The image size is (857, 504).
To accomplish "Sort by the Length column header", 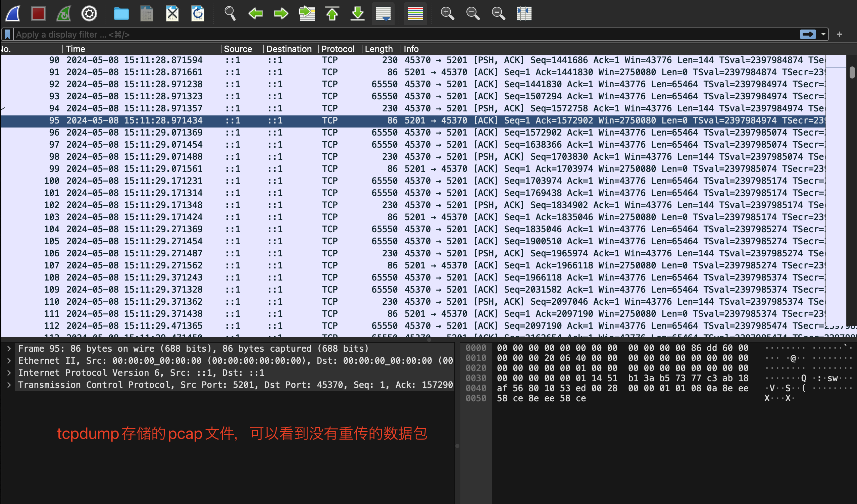I will 381,49.
